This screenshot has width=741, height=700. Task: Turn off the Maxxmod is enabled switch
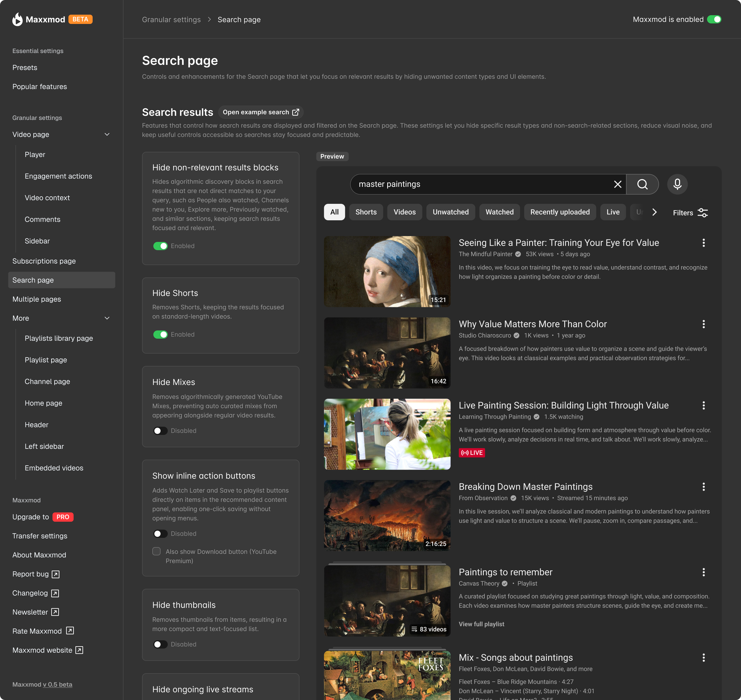[714, 19]
